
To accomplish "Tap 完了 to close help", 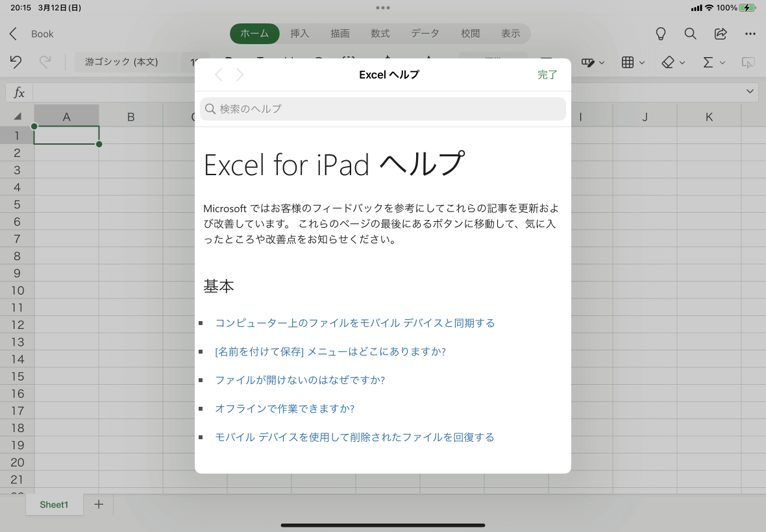I will 547,75.
